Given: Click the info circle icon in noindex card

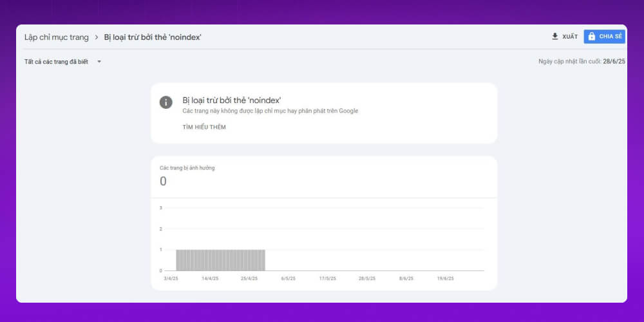Looking at the screenshot, I should coord(166,102).
